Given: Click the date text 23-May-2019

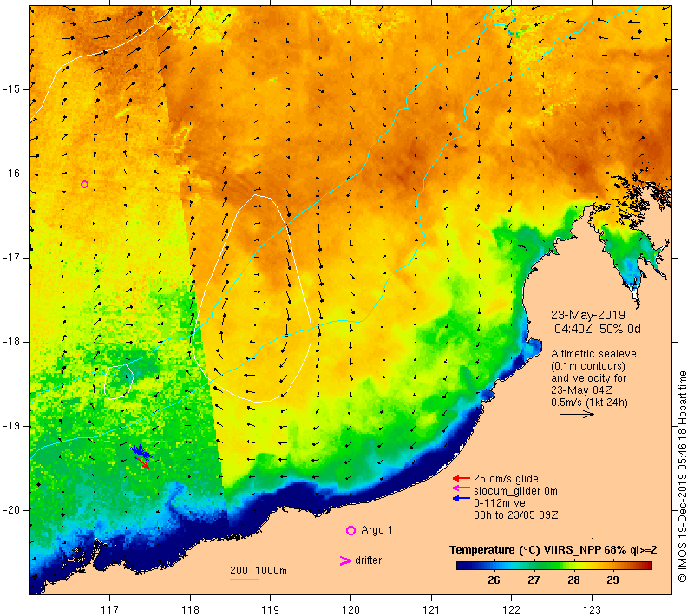Looking at the screenshot, I should click(x=588, y=315).
